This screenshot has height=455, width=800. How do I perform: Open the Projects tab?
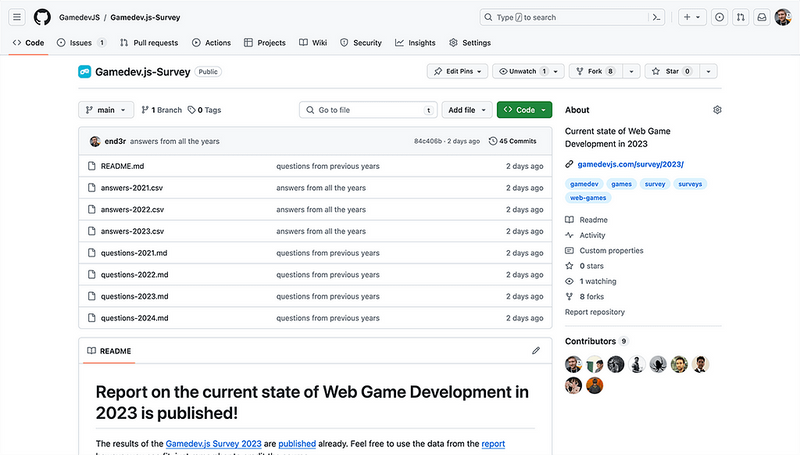pyautogui.click(x=265, y=43)
